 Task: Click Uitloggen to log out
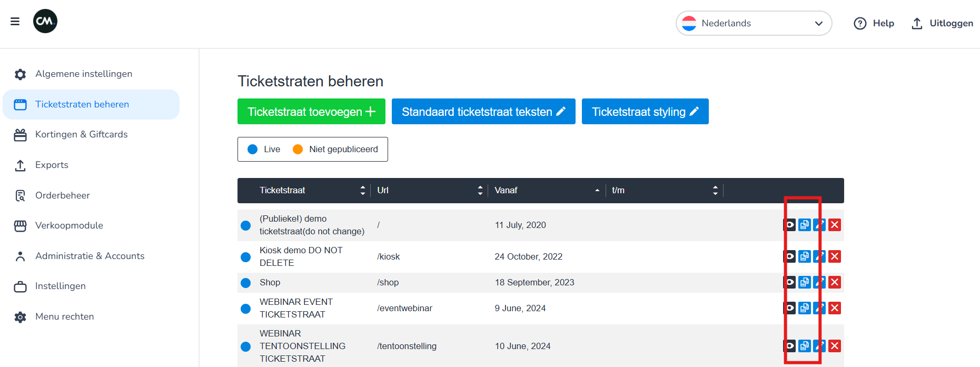[942, 23]
